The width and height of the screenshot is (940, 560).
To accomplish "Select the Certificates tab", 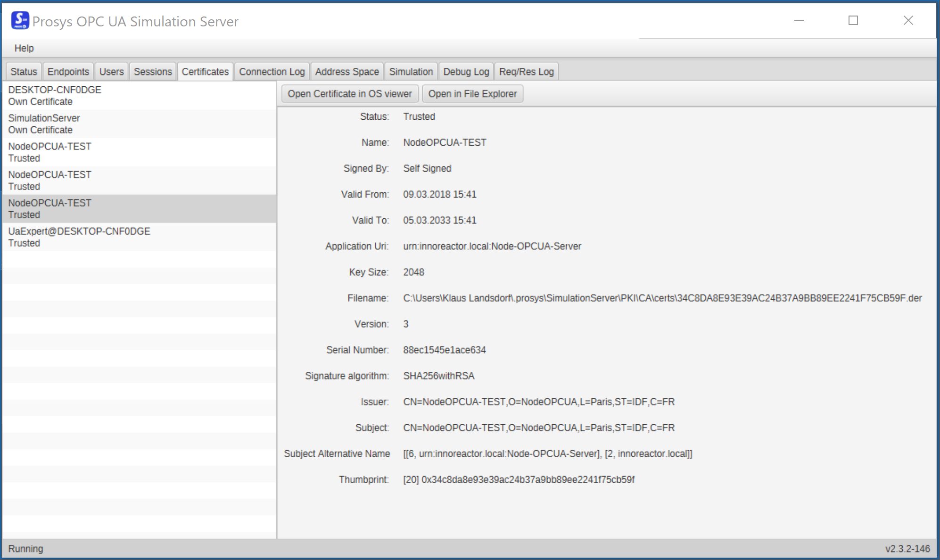I will tap(205, 71).
